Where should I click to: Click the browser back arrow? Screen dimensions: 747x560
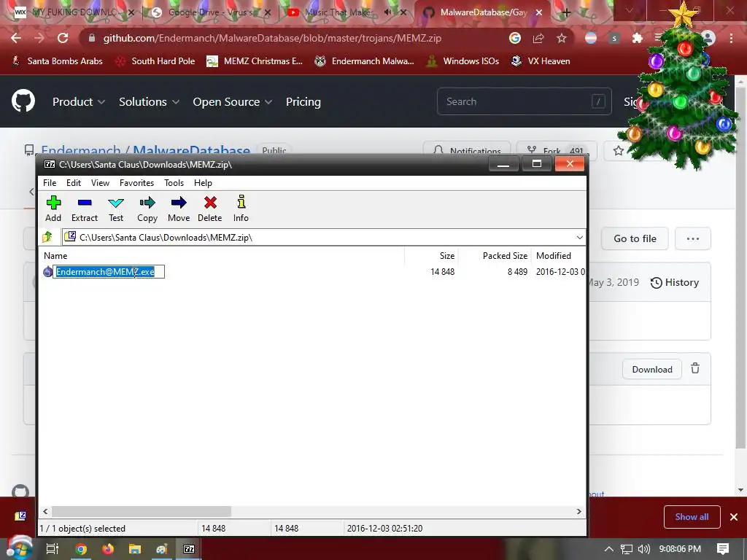[x=16, y=38]
